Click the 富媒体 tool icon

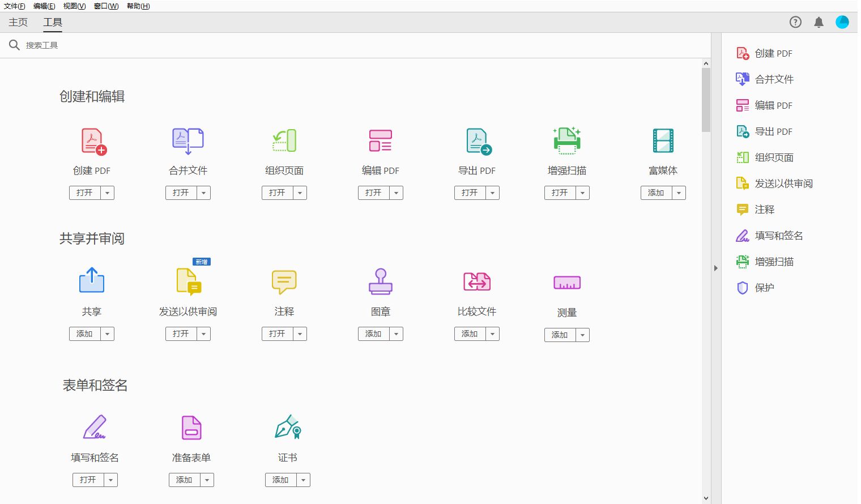[x=663, y=141]
